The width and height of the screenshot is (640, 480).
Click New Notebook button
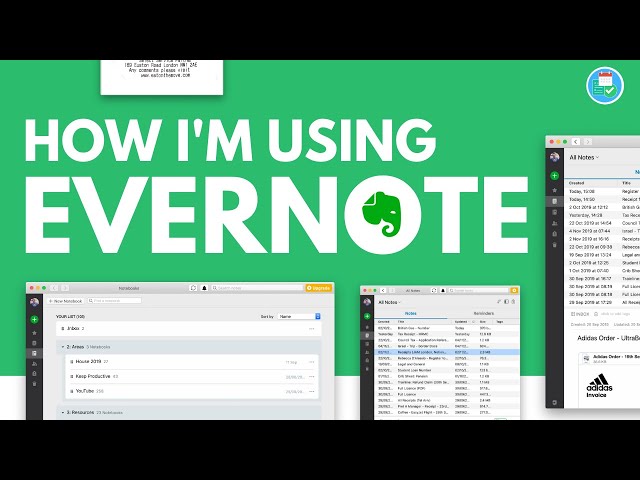65,301
